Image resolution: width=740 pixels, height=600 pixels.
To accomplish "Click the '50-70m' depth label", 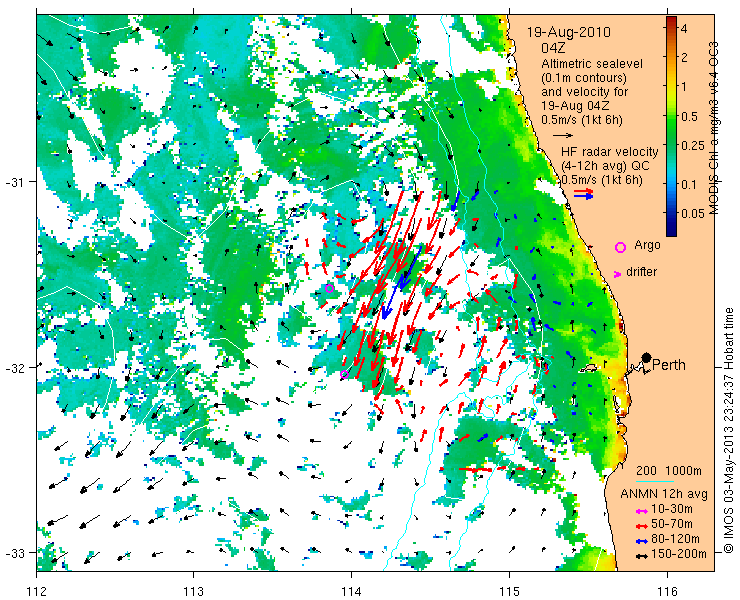I will click(x=672, y=524).
